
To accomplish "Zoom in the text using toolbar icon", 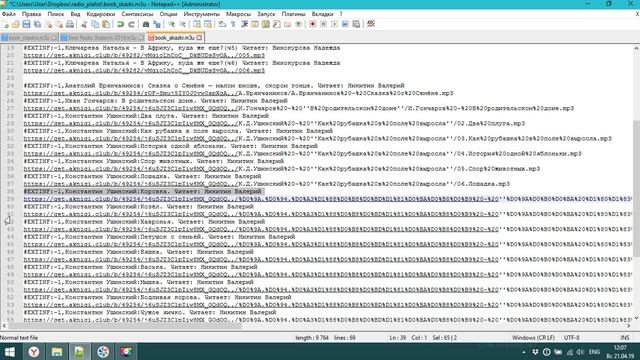I will [171, 24].
